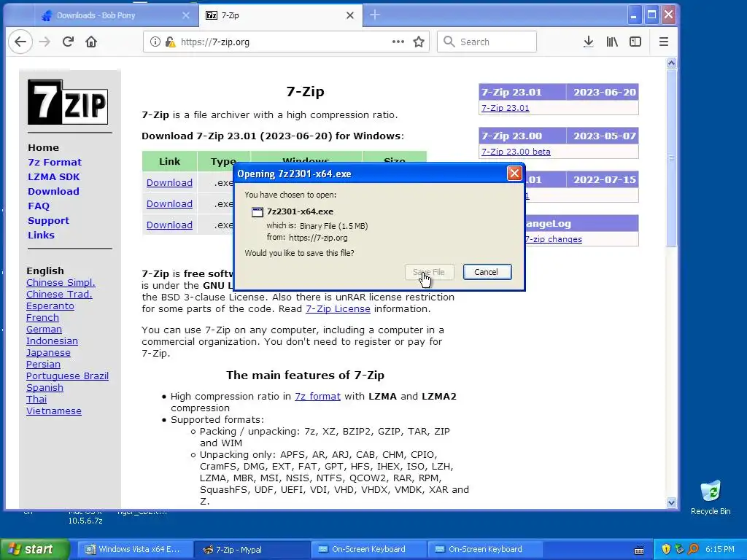Open Home in site sidebar

(x=43, y=147)
